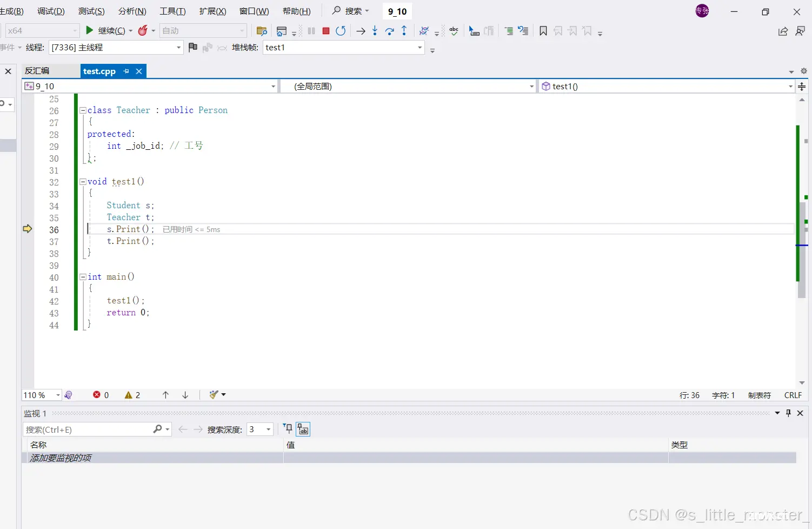Go to previous issue up arrow

click(165, 395)
